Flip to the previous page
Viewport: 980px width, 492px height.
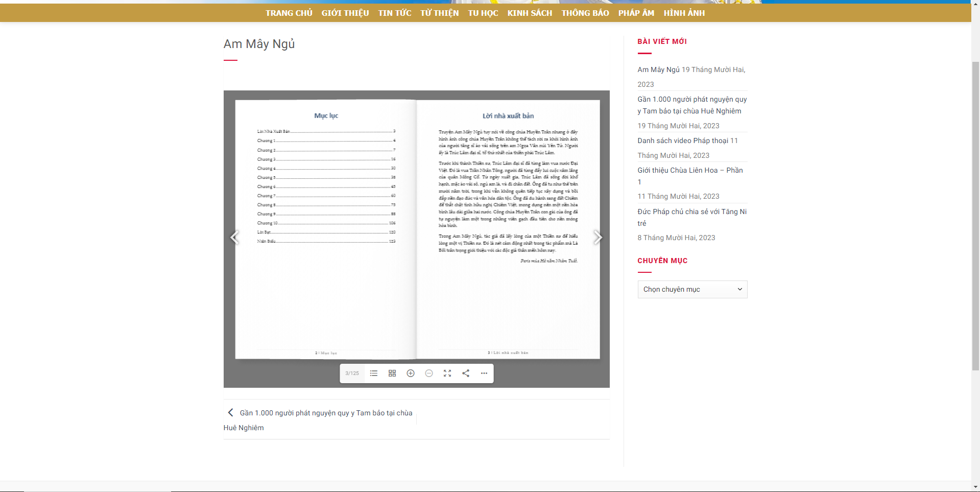pos(234,237)
